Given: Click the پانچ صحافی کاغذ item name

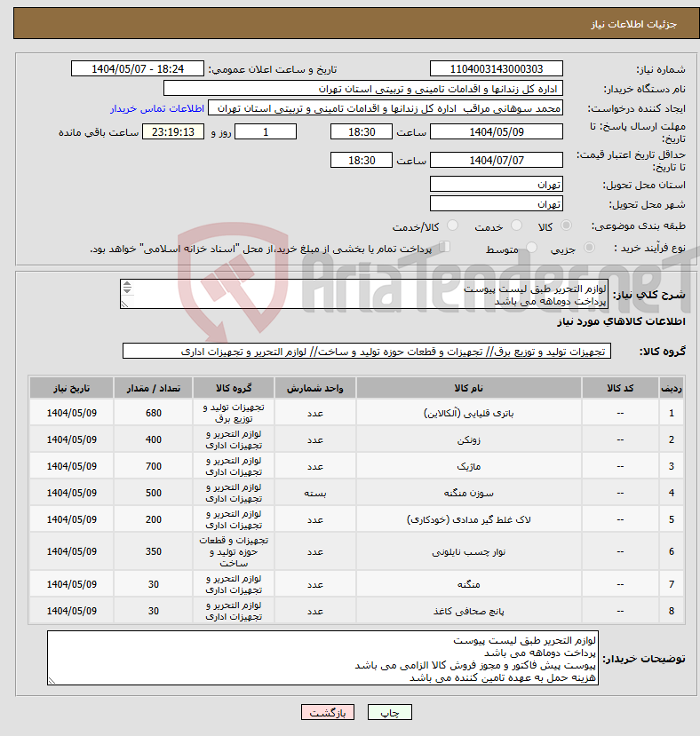Looking at the screenshot, I should (x=468, y=611).
